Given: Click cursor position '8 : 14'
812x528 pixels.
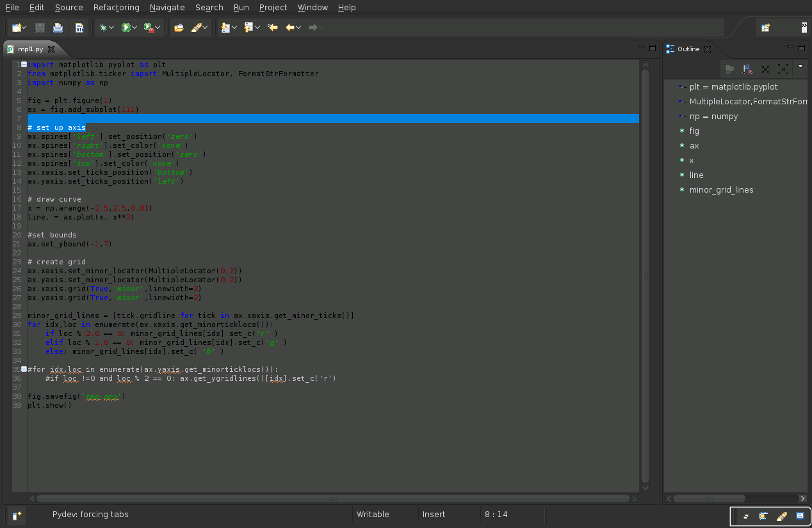Looking at the screenshot, I should (x=496, y=515).
